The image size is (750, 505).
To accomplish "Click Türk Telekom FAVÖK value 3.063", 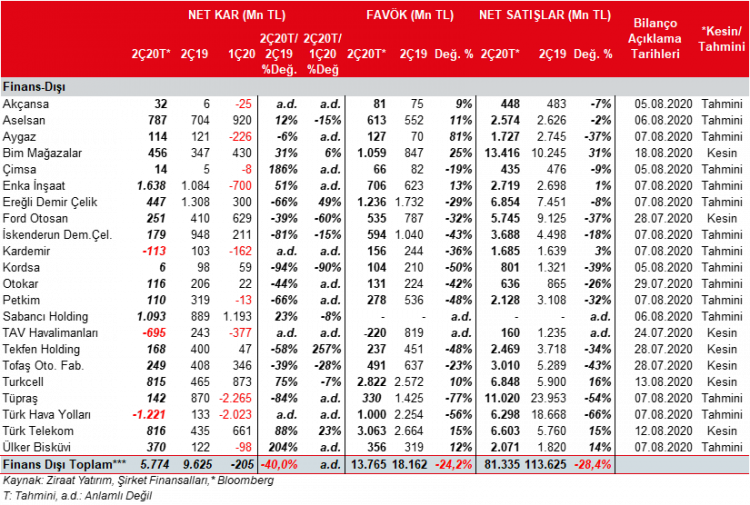I will click(x=372, y=431).
